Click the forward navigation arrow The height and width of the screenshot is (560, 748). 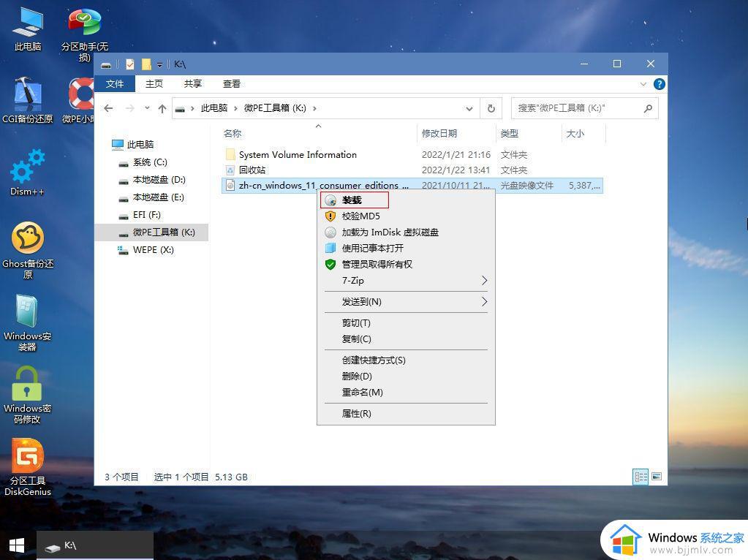tap(129, 108)
